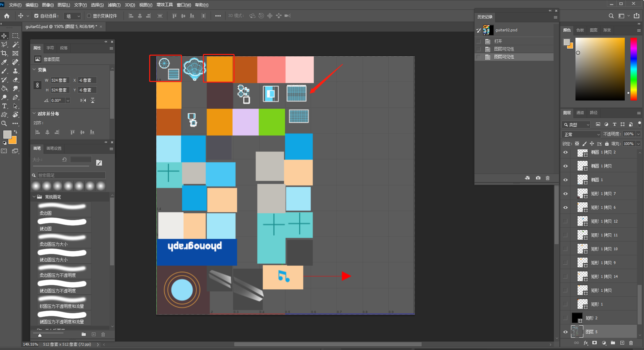Select the Healing Brush bandage tool
The height and width of the screenshot is (350, 644).
15,62
